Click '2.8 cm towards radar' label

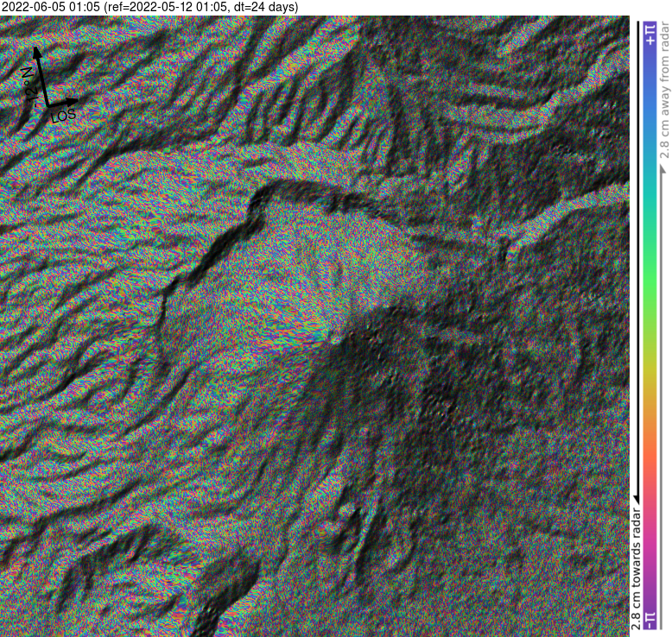[637, 569]
